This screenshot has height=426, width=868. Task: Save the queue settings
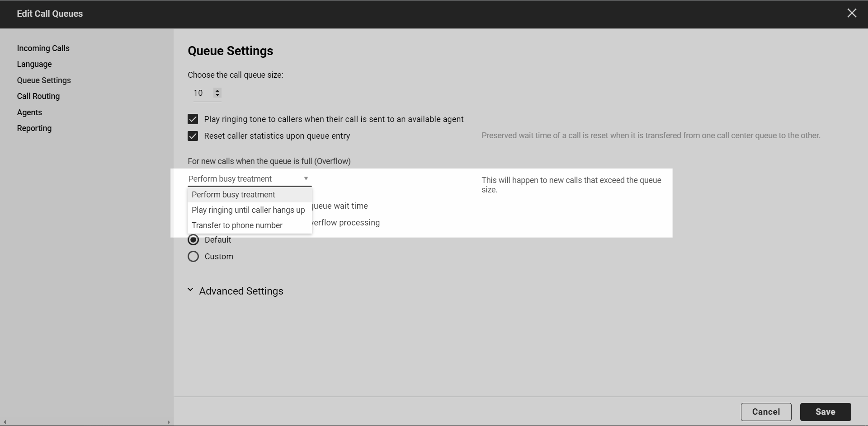[x=825, y=412]
